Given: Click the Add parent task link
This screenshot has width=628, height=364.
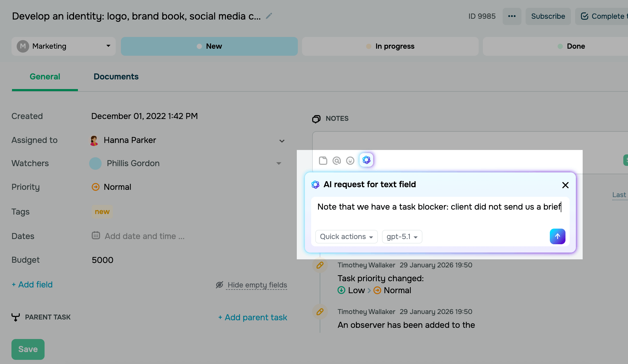Looking at the screenshot, I should (x=253, y=317).
